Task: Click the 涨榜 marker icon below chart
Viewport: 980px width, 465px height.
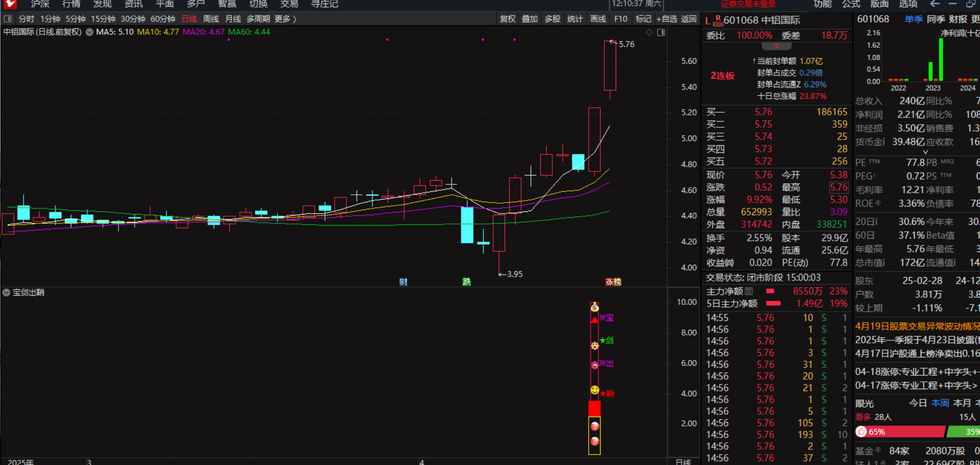Action: 613,282
